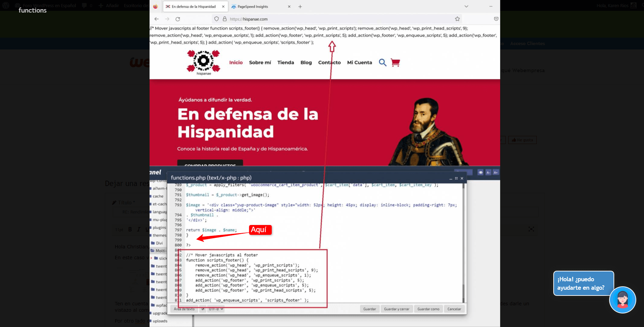Open the Inicio menu item
Screen dimensions: 644x327
pos(236,62)
